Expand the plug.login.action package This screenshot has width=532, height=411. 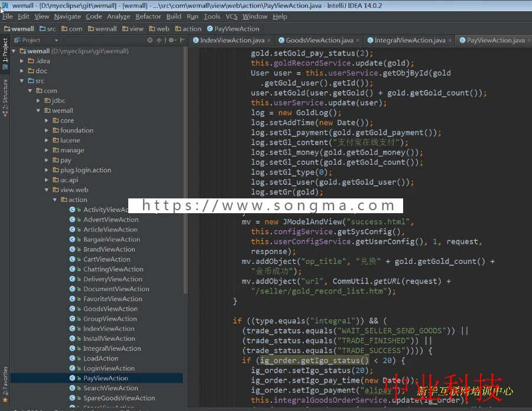(x=47, y=170)
